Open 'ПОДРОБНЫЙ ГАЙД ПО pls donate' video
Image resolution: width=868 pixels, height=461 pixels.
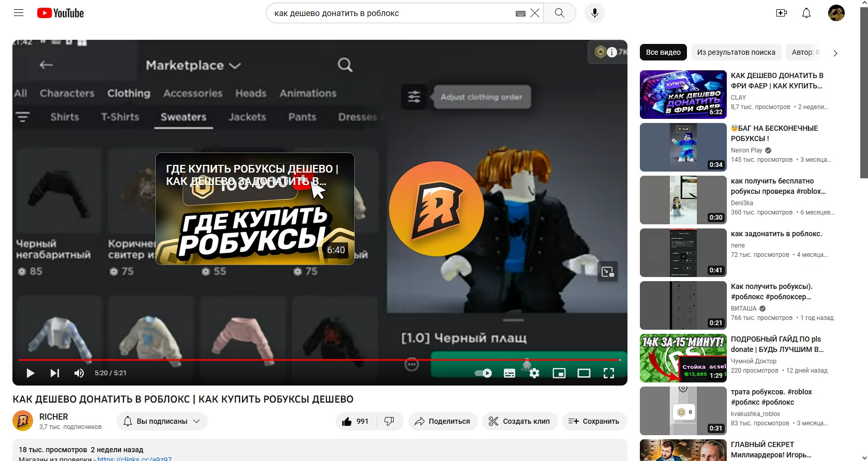tap(777, 344)
